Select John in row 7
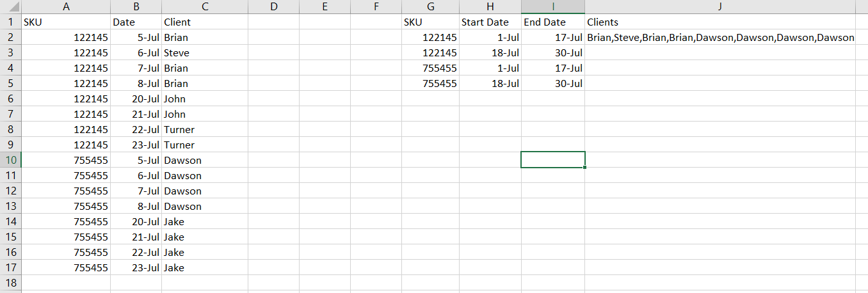This screenshot has height=293, width=868. point(205,114)
